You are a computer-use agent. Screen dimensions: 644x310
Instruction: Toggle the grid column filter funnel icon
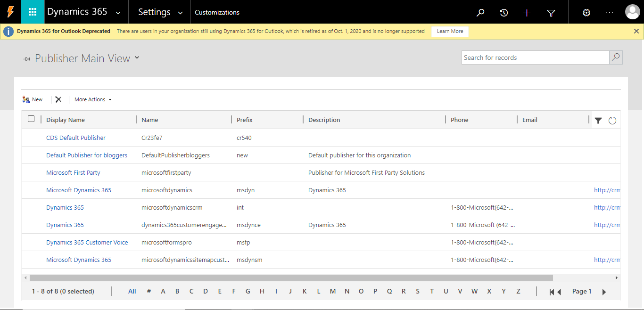pos(598,121)
